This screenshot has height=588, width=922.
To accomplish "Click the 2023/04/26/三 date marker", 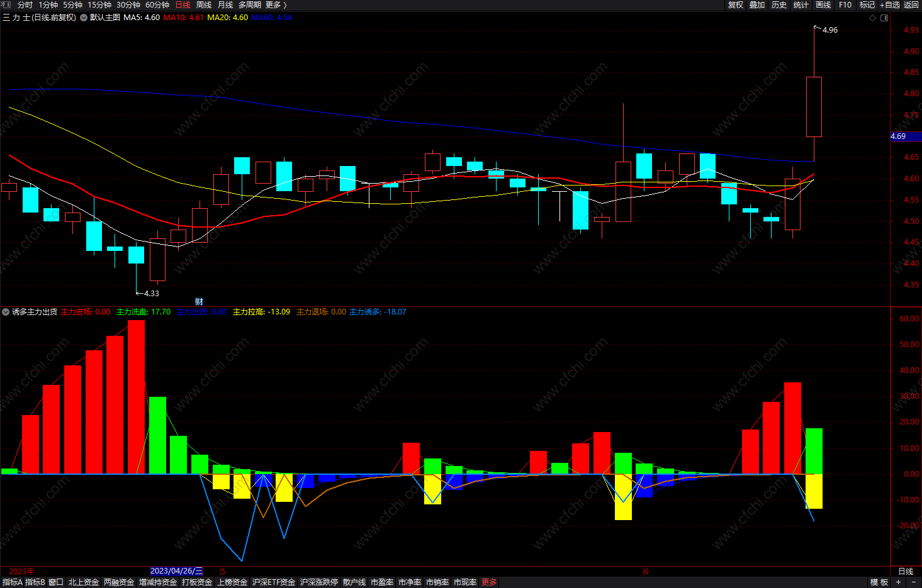I will tap(177, 571).
